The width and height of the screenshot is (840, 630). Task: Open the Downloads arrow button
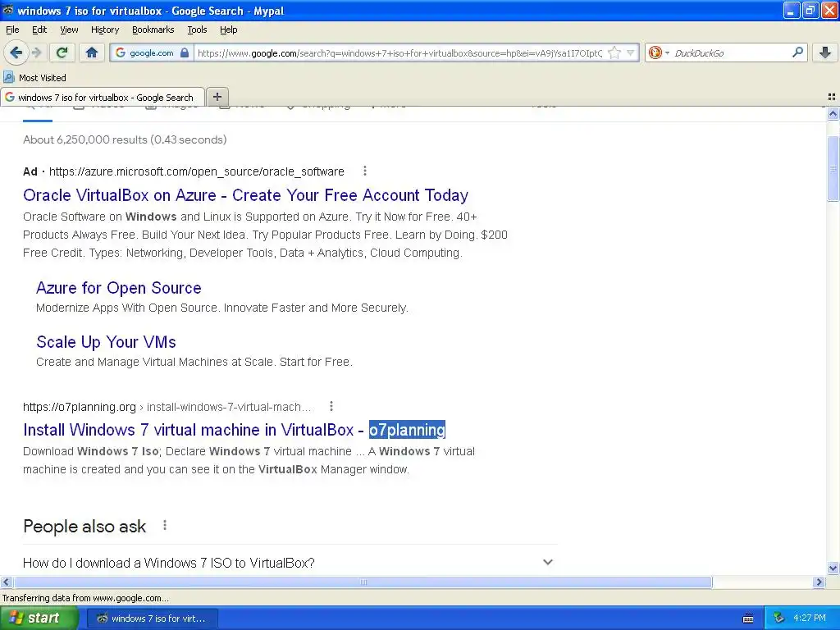tap(825, 52)
